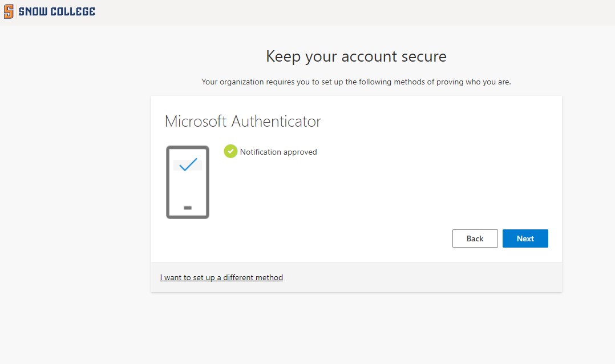Click 'different method' in the footer link

[253, 277]
